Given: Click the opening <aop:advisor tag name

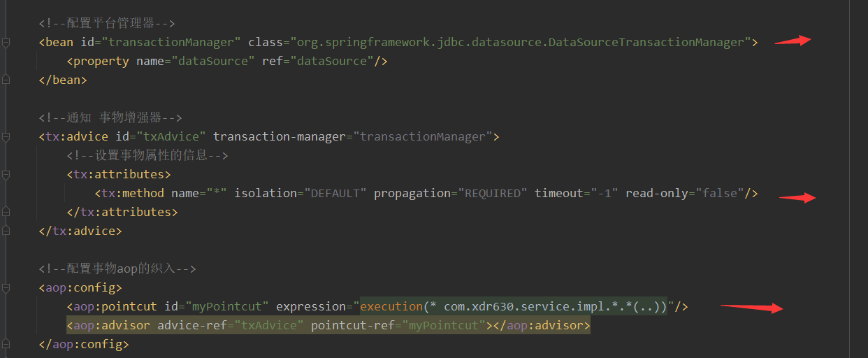Looking at the screenshot, I should 108,326.
